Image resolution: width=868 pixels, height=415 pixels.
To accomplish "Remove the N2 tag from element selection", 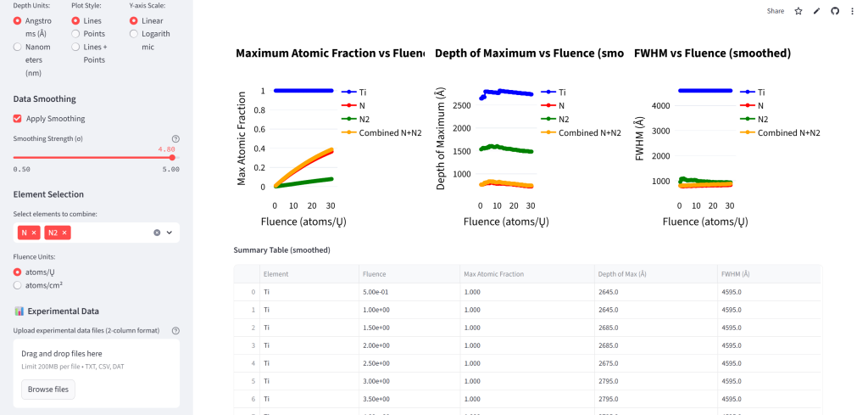I will tap(65, 233).
